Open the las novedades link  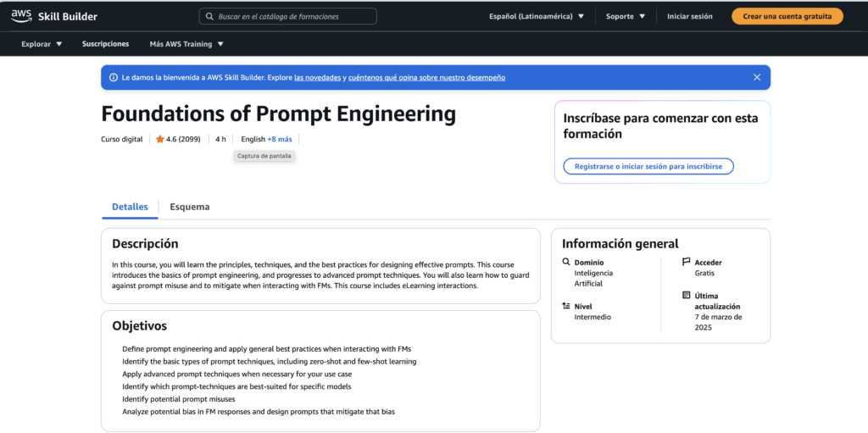click(318, 77)
